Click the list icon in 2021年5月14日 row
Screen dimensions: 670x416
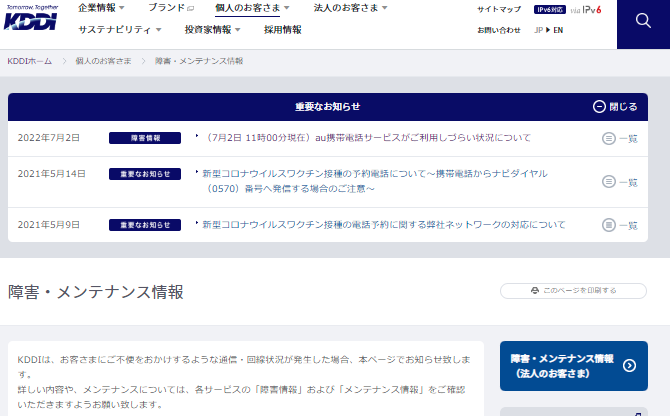tap(608, 182)
